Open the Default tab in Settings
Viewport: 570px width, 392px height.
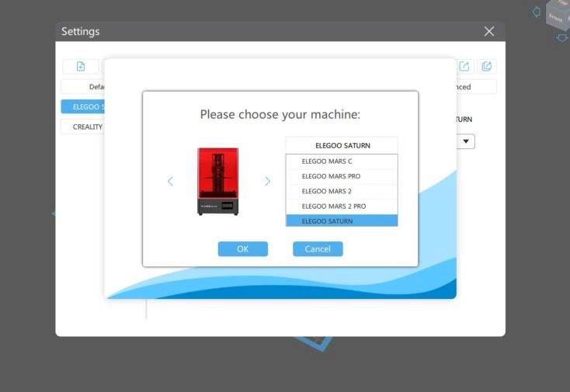point(83,87)
